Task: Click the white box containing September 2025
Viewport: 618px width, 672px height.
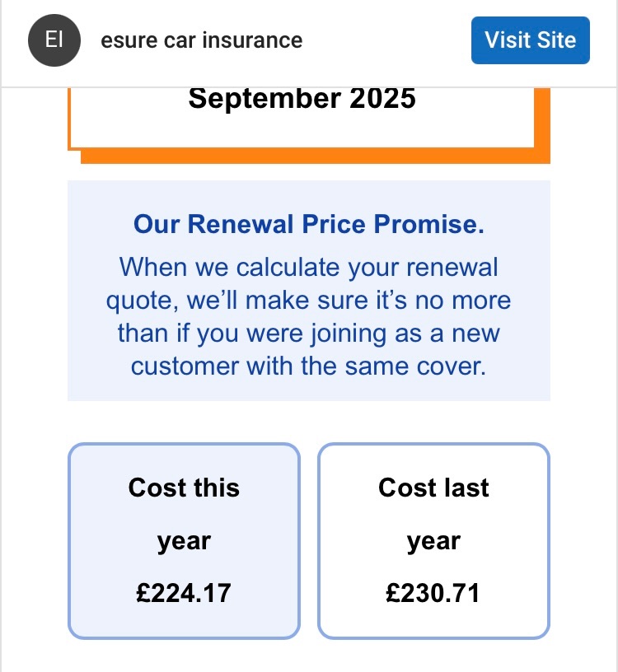Action: tap(302, 118)
